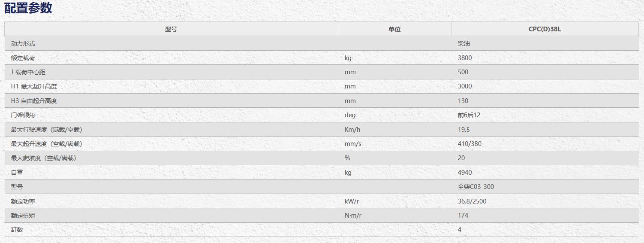644x243 pixels.
Task: Click the 配置参数 section heading
Action: point(28,8)
